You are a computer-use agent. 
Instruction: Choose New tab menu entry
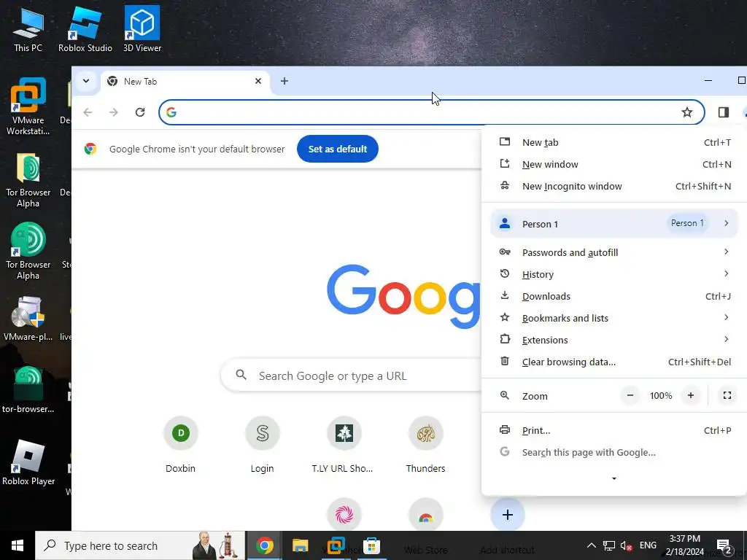(x=614, y=142)
